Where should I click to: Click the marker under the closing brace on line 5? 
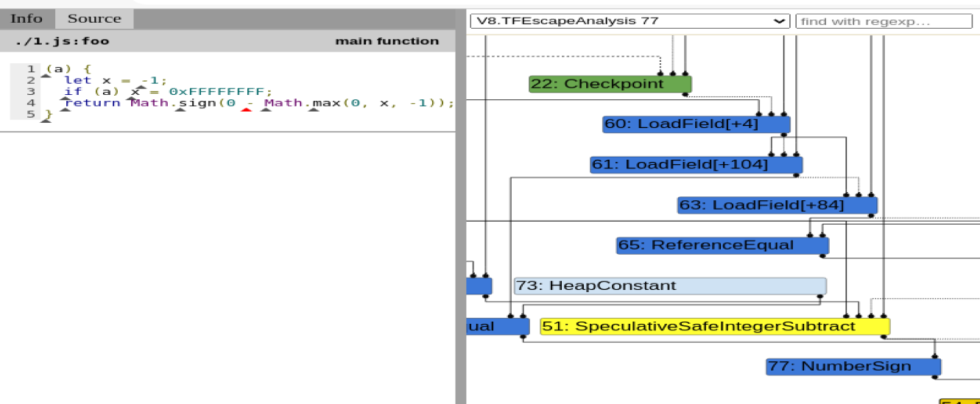(x=46, y=120)
